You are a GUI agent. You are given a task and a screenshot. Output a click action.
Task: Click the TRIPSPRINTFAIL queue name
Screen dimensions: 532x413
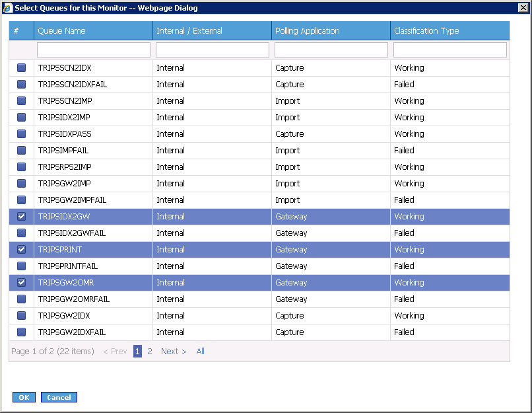coord(68,266)
